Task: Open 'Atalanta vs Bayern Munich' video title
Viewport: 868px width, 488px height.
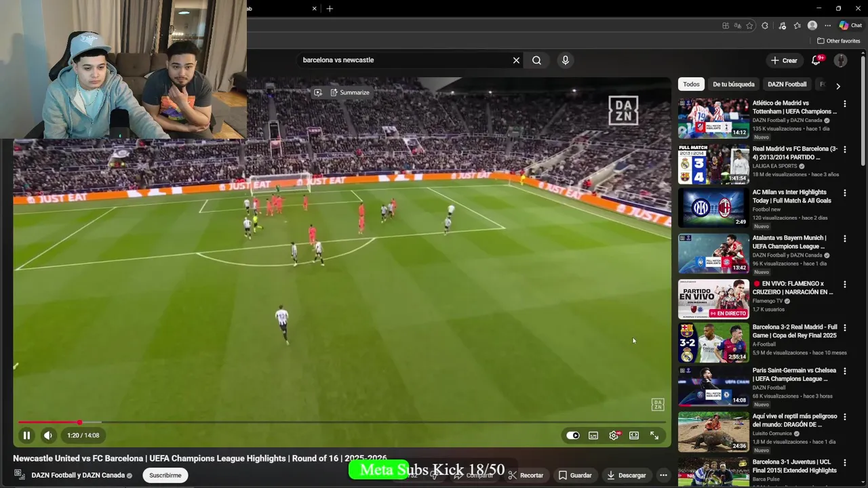Action: tap(789, 242)
